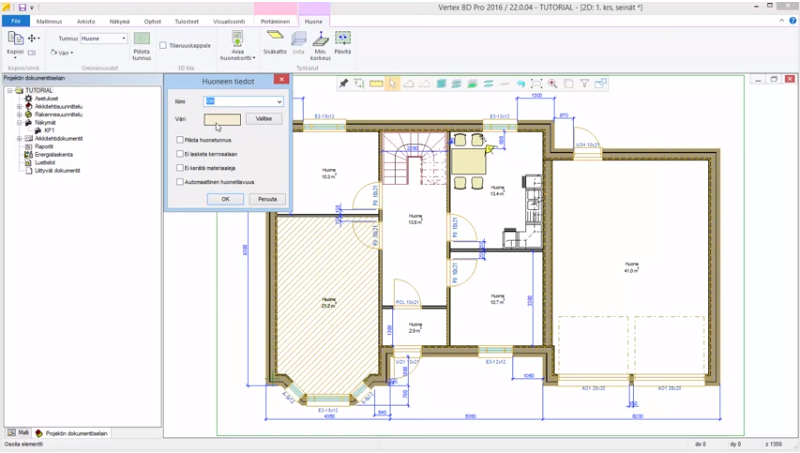Viewport: 800px width, 453px height.
Task: Click the beige Väri color swatch
Action: (221, 119)
